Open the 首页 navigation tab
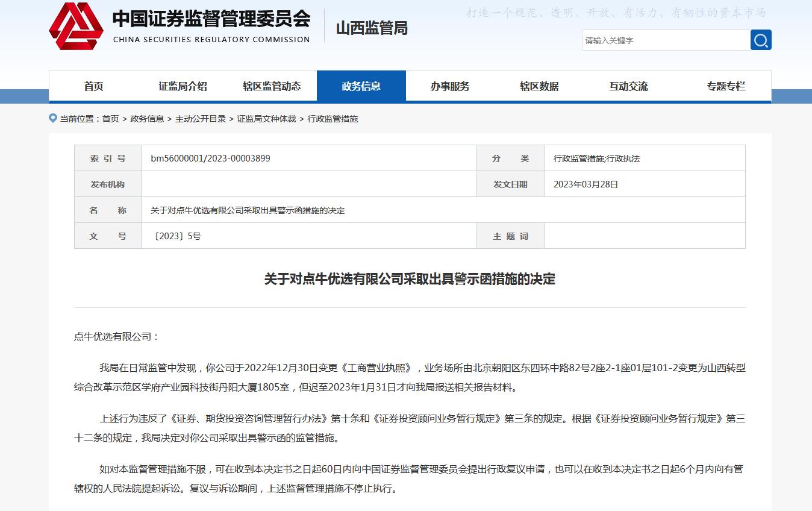This screenshot has height=511, width=812. (x=93, y=86)
